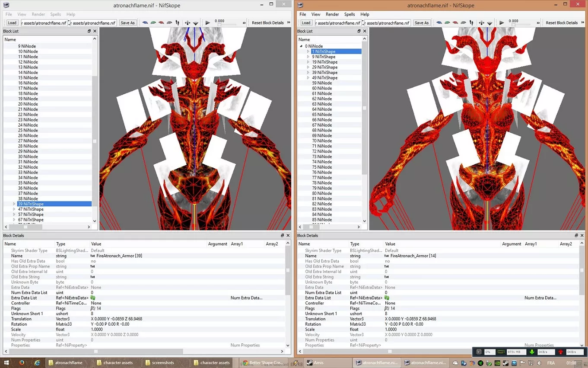Click the save path field in right window
Viewport: 588px width, 368px height.
click(387, 23)
